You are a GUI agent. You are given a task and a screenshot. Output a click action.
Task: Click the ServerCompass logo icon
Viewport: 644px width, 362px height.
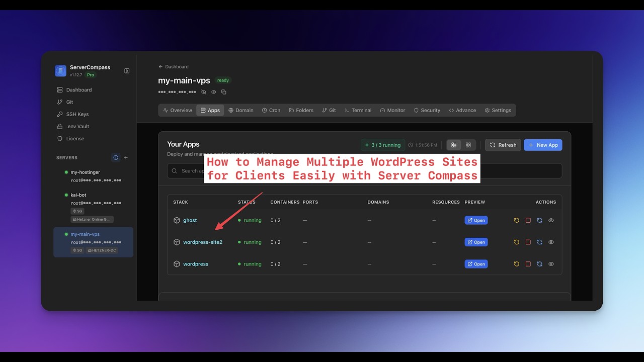pyautogui.click(x=60, y=71)
